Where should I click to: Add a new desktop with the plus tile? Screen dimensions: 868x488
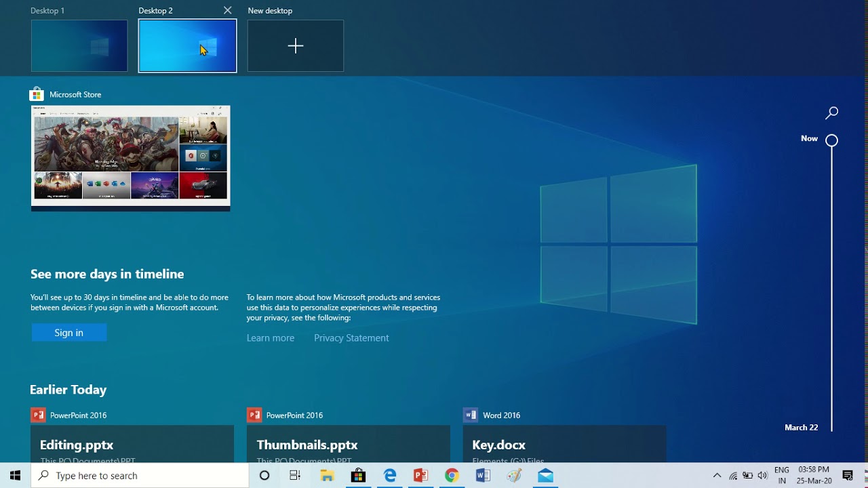[x=296, y=45]
